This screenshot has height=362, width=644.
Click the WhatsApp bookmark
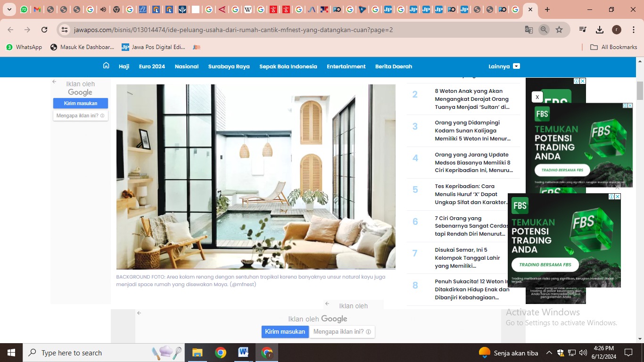click(24, 47)
